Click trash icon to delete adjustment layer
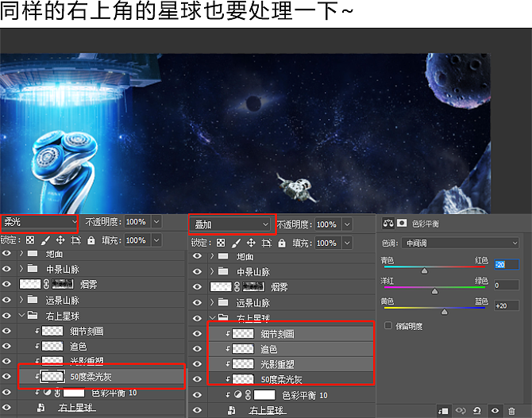This screenshot has height=418, width=532. point(511,411)
